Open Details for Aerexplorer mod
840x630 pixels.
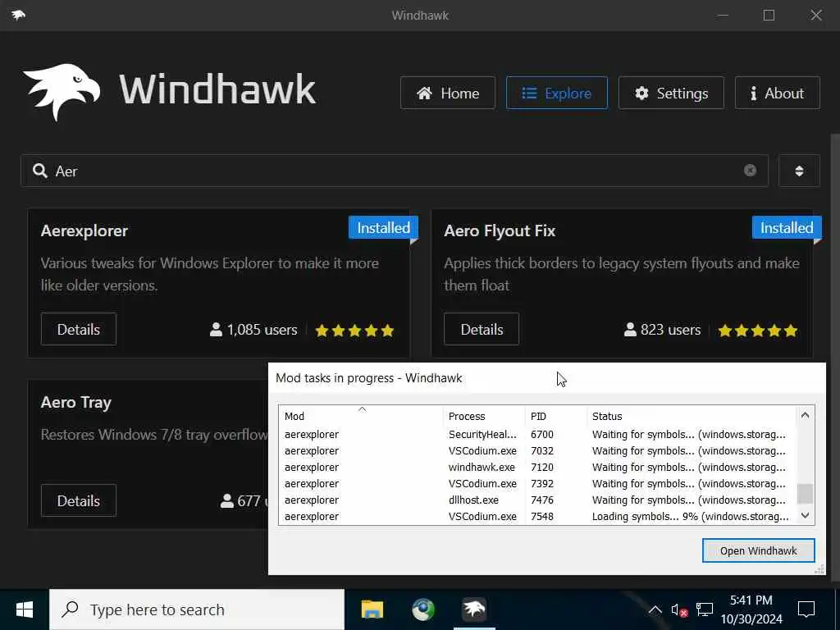(x=78, y=329)
